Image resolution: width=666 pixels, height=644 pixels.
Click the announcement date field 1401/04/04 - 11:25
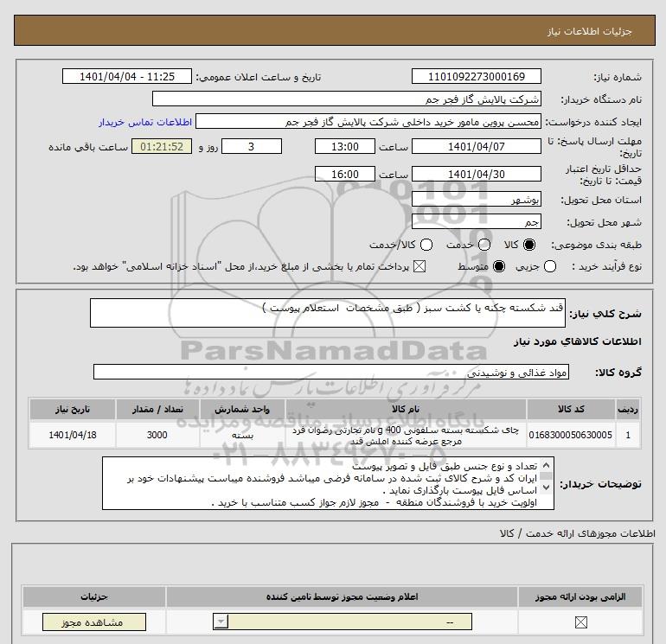click(x=127, y=76)
